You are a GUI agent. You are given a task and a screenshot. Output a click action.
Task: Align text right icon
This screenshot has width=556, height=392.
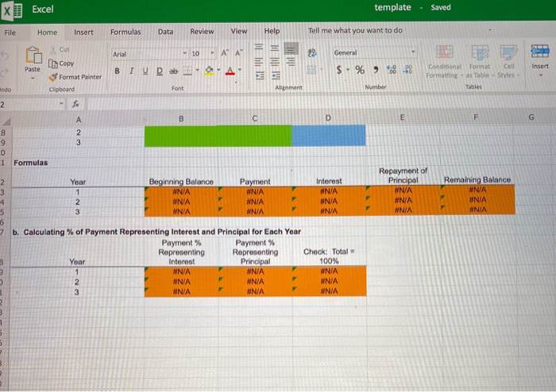(x=291, y=63)
